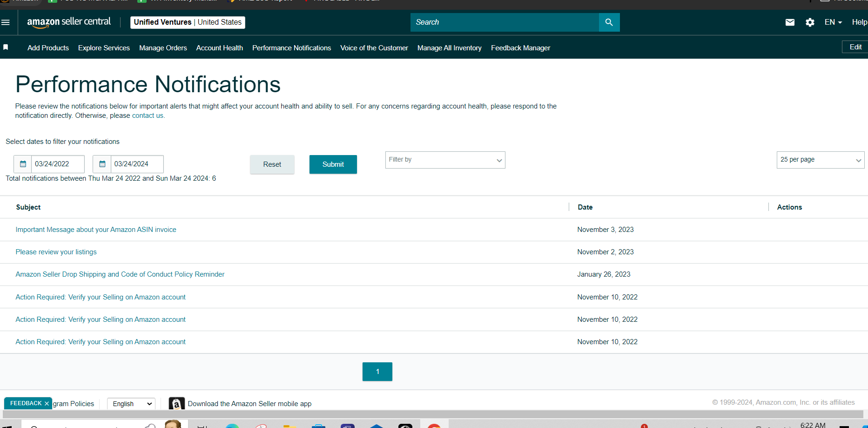Screen dimensions: 868x428
Task: Go to Add Products
Action: (x=48, y=48)
